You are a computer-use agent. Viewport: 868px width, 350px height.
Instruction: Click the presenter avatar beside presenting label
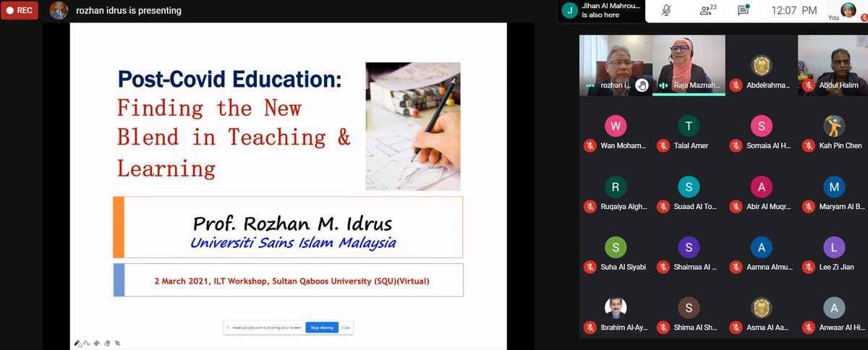59,11
